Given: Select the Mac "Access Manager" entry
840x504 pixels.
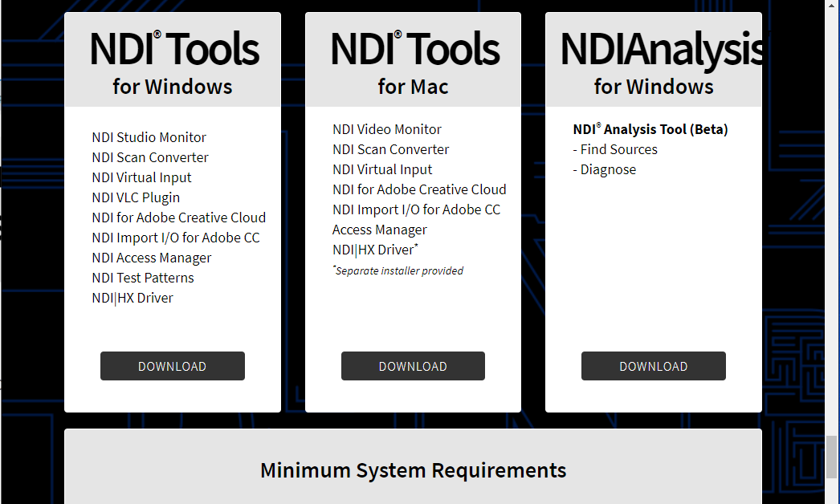Looking at the screenshot, I should pyautogui.click(x=380, y=230).
